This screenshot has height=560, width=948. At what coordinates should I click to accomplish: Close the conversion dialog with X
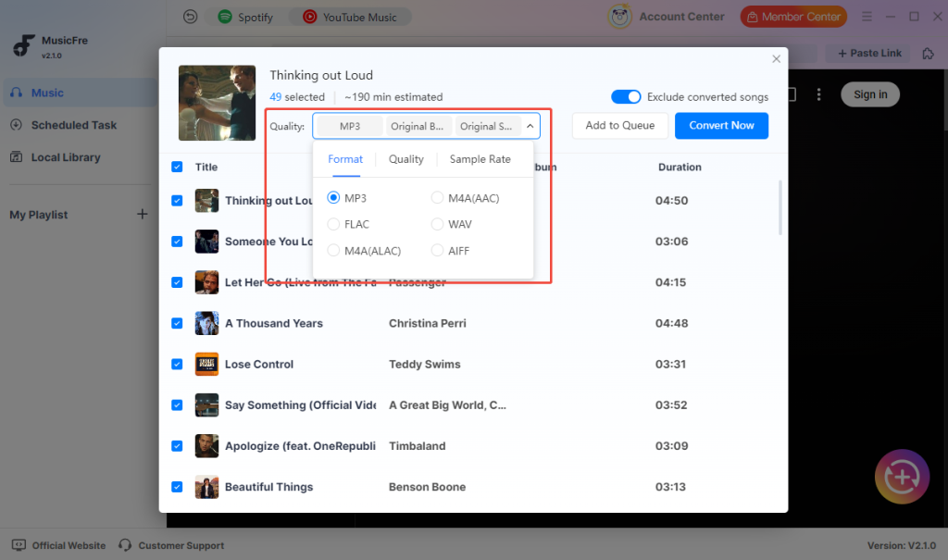pos(777,58)
